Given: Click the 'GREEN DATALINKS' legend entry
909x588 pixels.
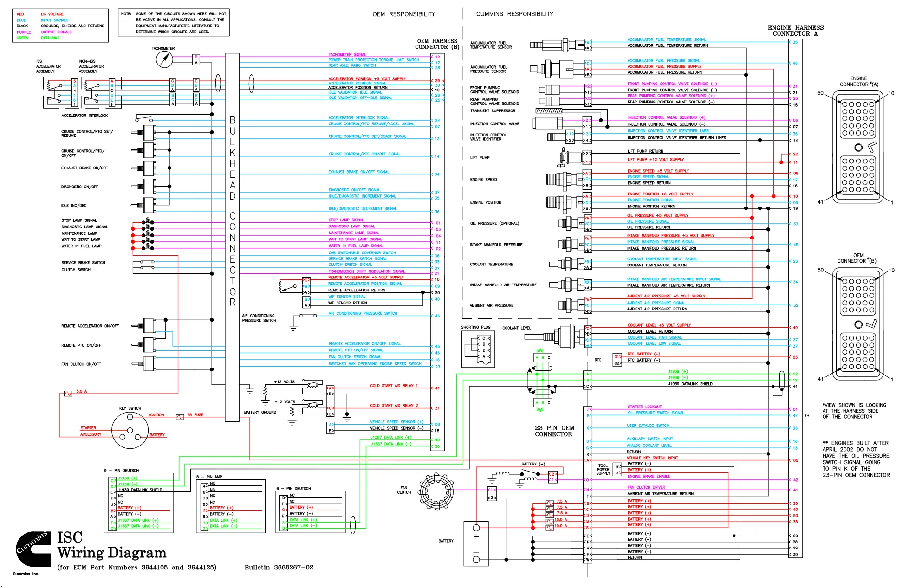Looking at the screenshot, I should click(38, 38).
